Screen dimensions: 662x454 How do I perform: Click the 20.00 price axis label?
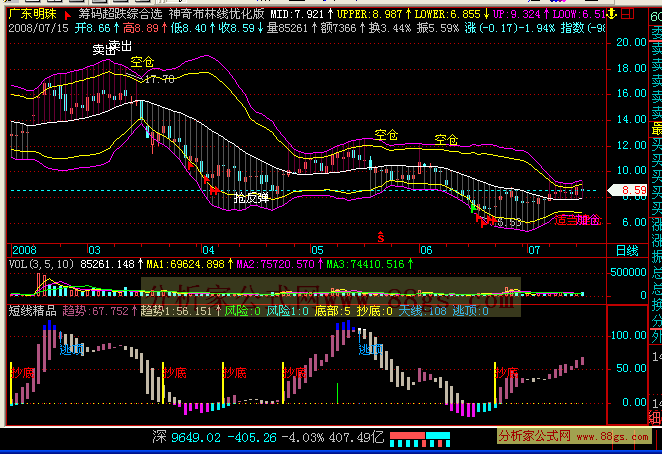click(631, 42)
